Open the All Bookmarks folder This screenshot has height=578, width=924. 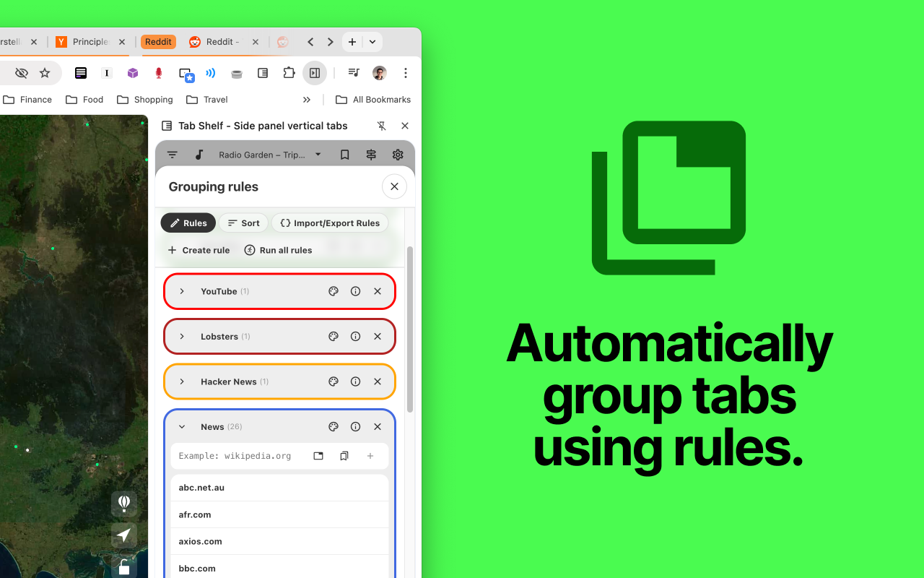[x=373, y=100]
